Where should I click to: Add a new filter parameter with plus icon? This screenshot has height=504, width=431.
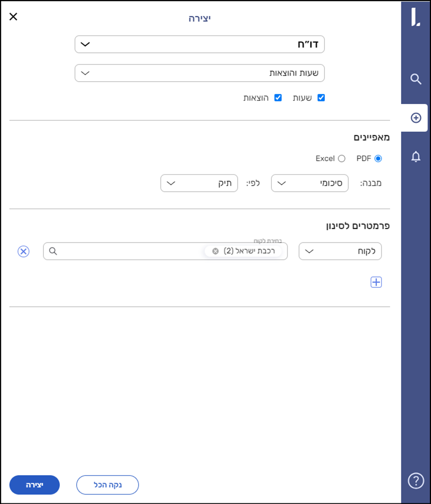tap(376, 282)
